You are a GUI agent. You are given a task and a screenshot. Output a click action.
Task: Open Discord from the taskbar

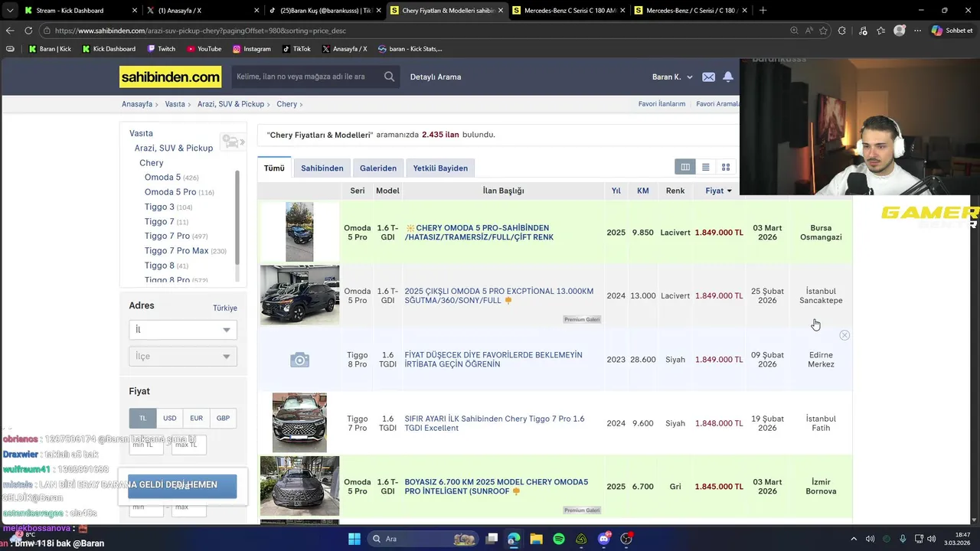(x=604, y=539)
